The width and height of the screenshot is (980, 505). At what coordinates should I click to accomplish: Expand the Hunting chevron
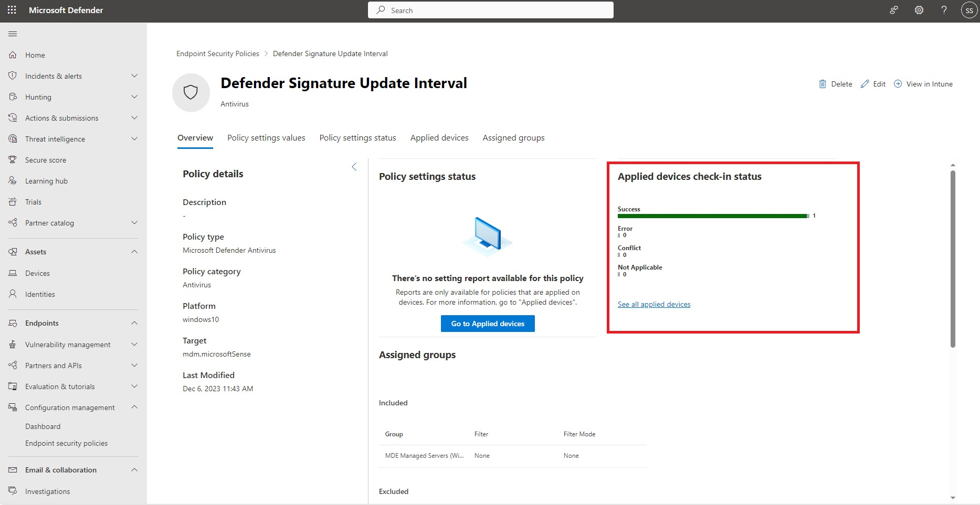(134, 97)
